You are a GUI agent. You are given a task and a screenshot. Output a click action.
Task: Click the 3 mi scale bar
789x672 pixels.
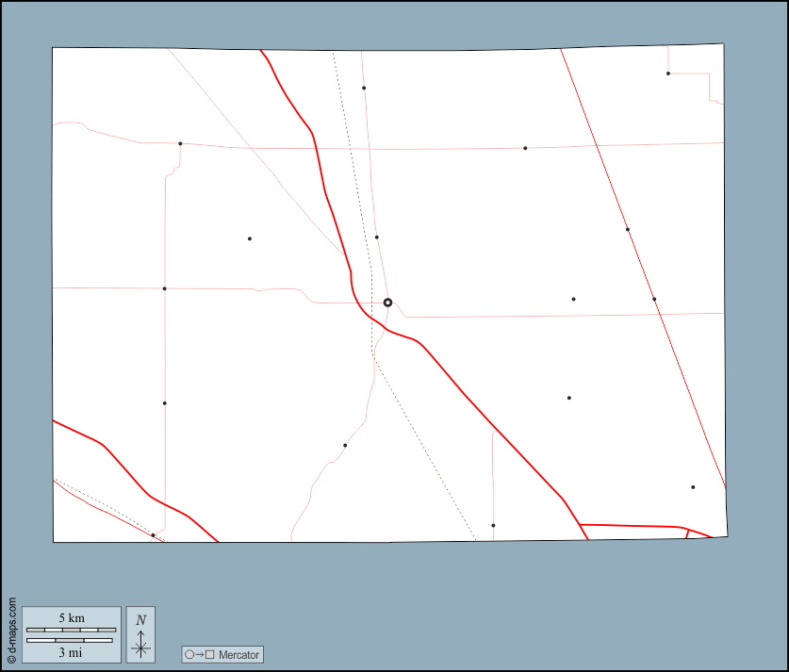pyautogui.click(x=71, y=641)
